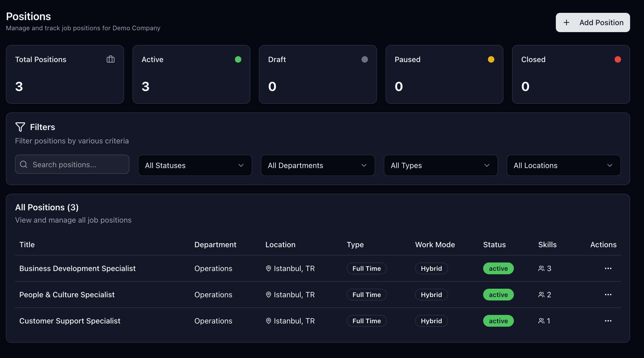Click the funnel icon next to Filters
This screenshot has height=358, width=644.
[x=20, y=127]
